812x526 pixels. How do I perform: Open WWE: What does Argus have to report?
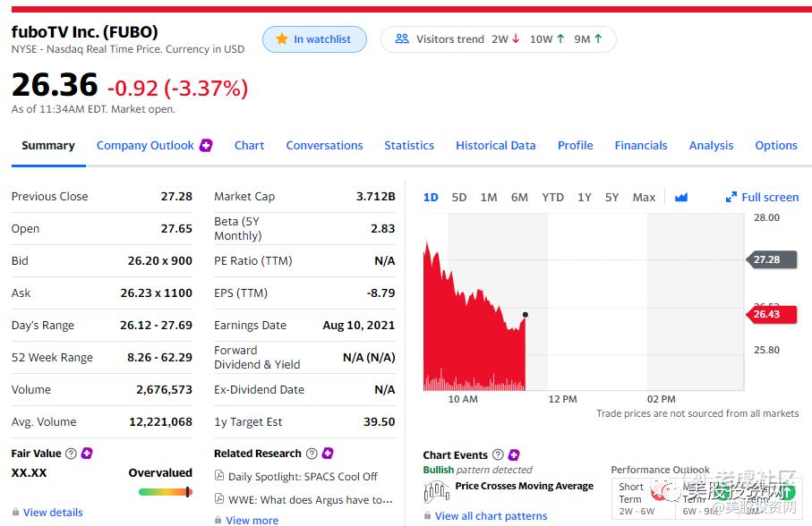[x=310, y=500]
